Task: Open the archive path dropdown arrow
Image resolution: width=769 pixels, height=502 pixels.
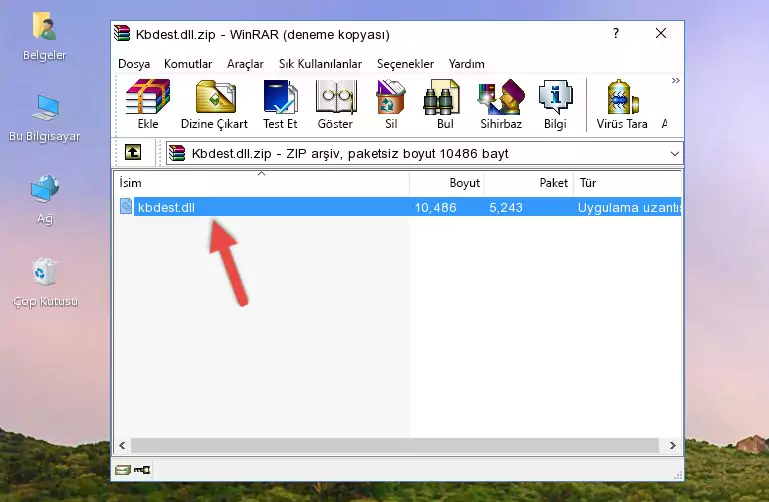Action: (x=674, y=153)
